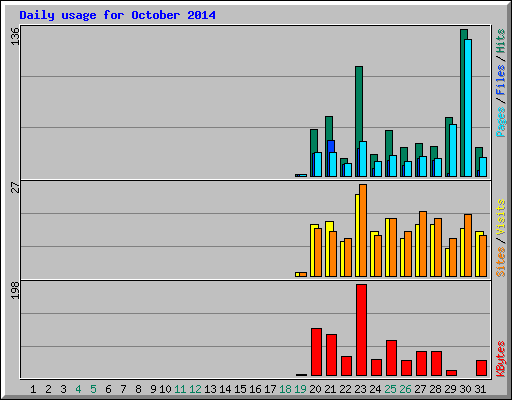
Task: Select the green hits bar for day 25
Action: [x=389, y=143]
